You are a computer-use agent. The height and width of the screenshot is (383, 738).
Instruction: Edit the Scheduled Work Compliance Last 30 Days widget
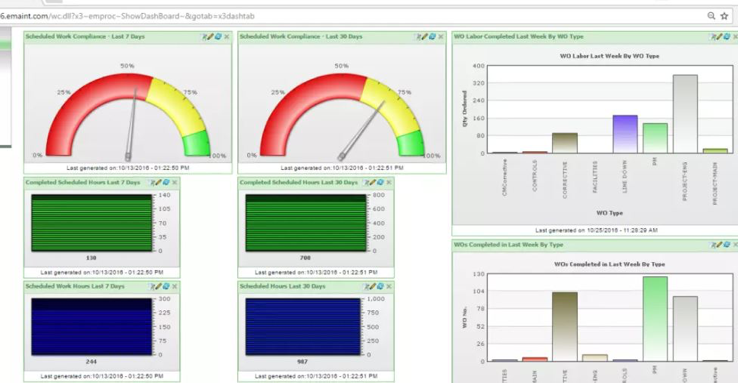tap(425, 37)
